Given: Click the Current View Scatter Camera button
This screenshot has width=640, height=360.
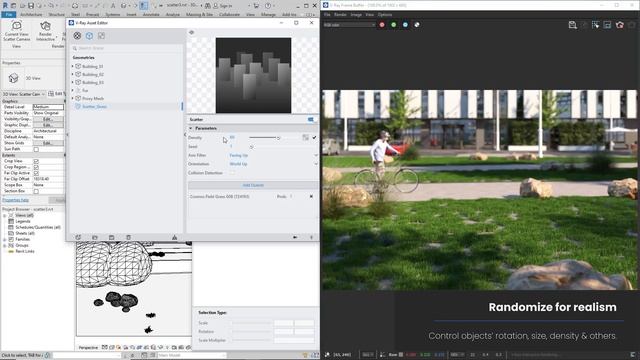Looking at the screenshot, I should coord(17,31).
